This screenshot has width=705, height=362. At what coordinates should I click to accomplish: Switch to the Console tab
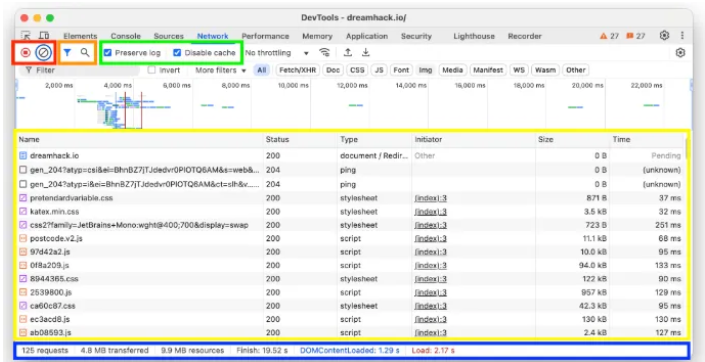125,36
